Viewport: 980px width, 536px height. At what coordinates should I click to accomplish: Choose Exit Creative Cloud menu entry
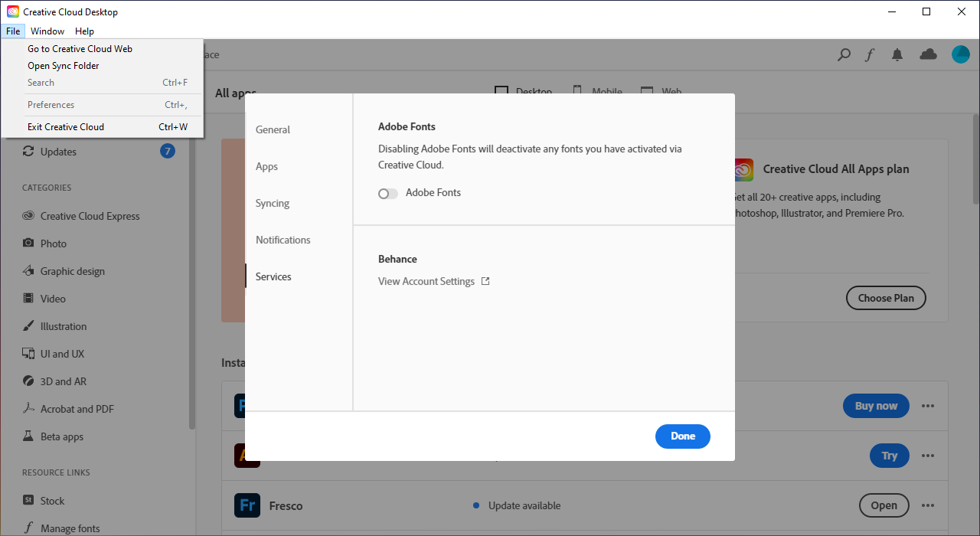coord(103,127)
